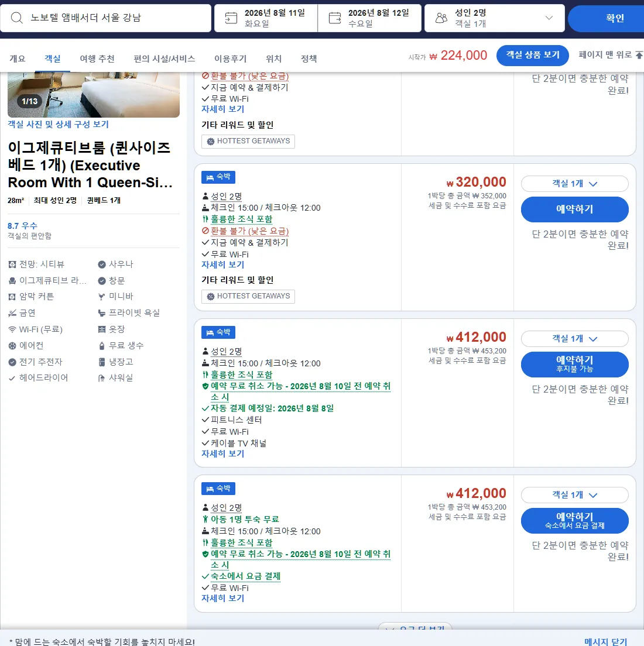Click the 프라이빗 욕실 bathroom icon
This screenshot has height=646, width=644.
[102, 313]
